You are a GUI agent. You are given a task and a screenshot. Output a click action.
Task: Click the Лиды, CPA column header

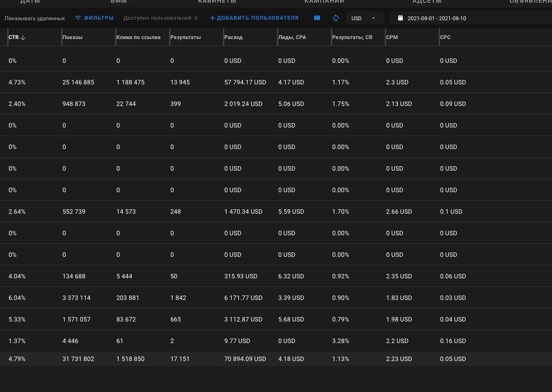point(292,37)
